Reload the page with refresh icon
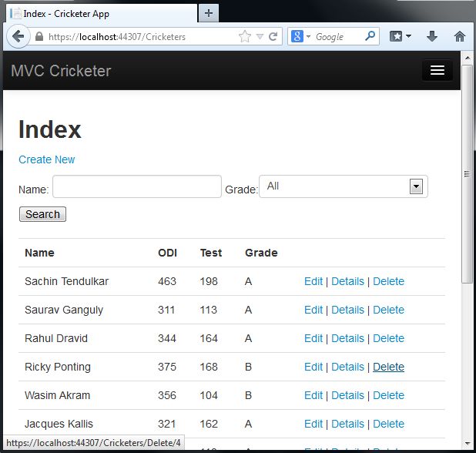Image resolution: width=476 pixels, height=453 pixels. (x=273, y=37)
